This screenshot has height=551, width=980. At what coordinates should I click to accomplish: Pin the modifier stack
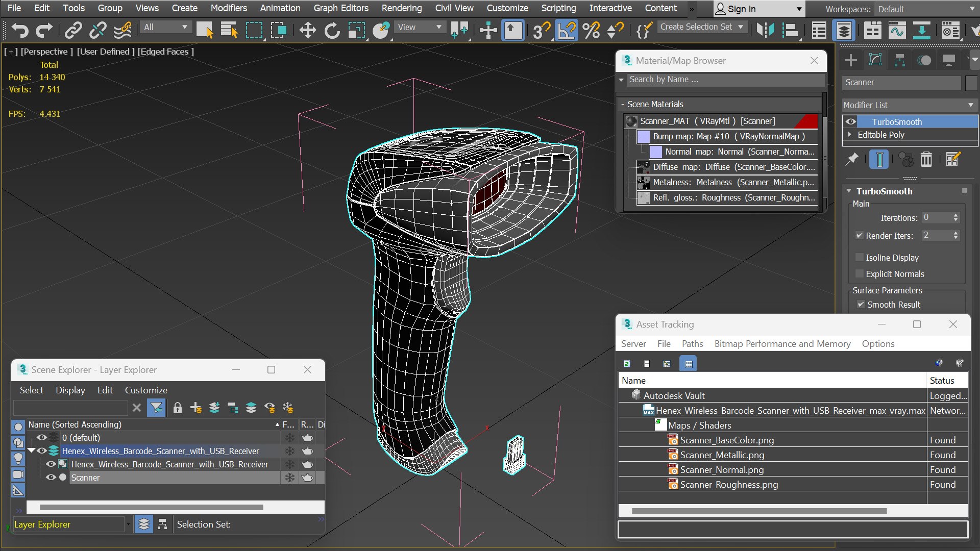(852, 159)
